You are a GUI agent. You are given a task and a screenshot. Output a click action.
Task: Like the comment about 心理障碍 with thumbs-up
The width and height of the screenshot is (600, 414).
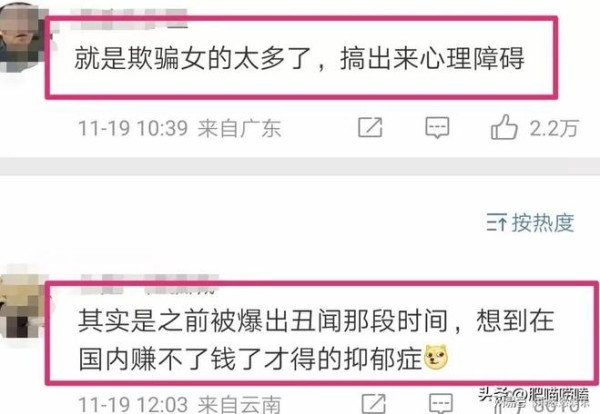click(x=504, y=127)
